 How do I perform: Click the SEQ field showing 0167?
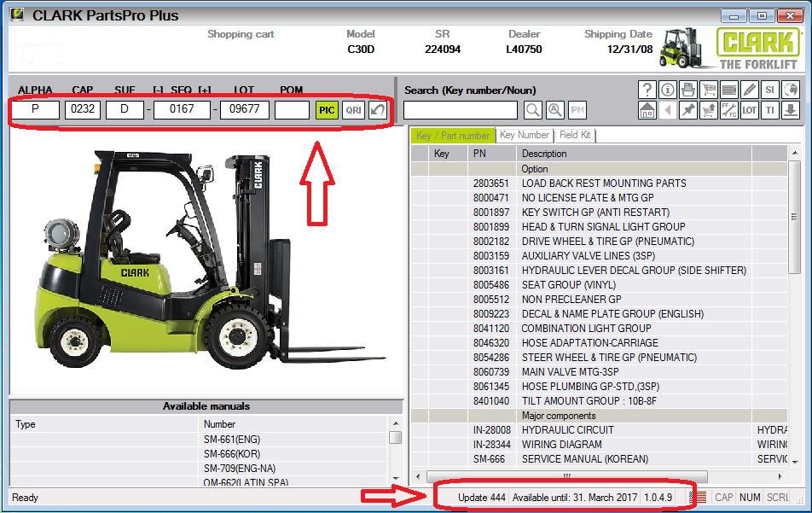click(x=182, y=109)
